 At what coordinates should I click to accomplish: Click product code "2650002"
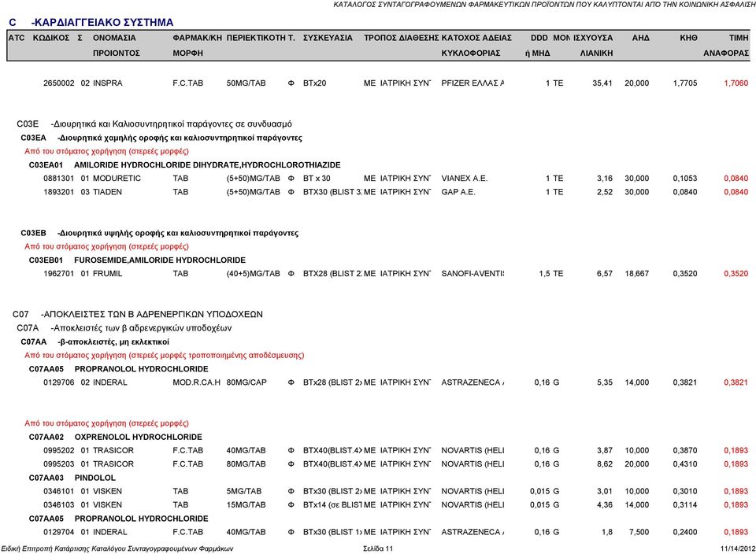(59, 83)
